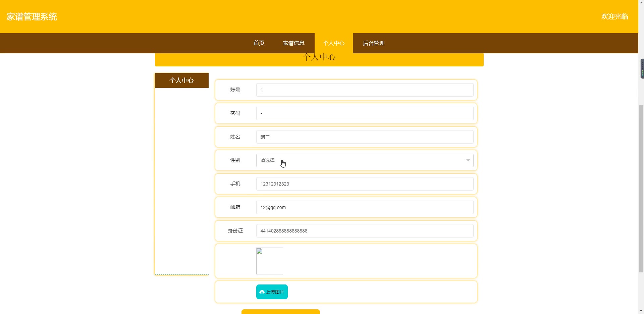This screenshot has width=644, height=314.
Task: Select the 个人中心 navigation tab
Action: point(334,43)
